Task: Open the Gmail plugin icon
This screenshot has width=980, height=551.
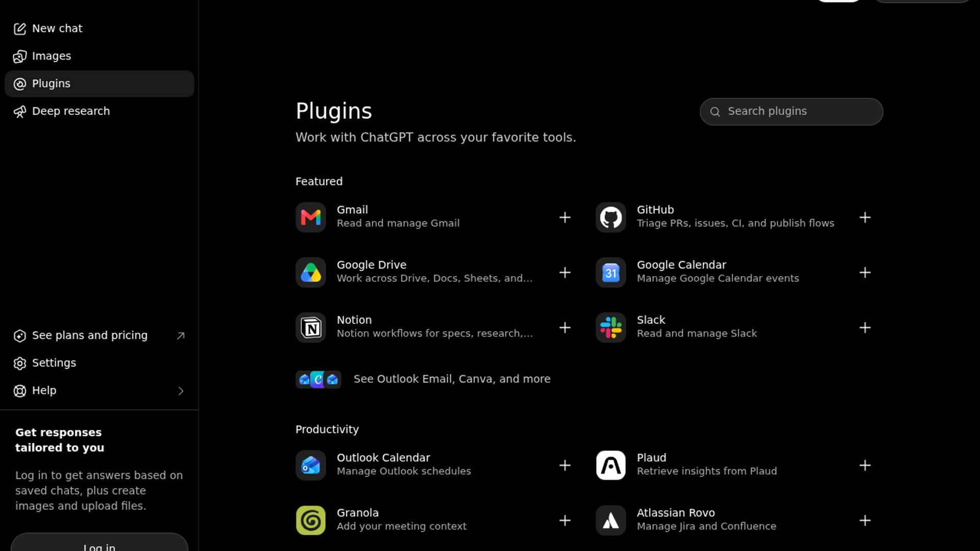Action: pos(311,217)
